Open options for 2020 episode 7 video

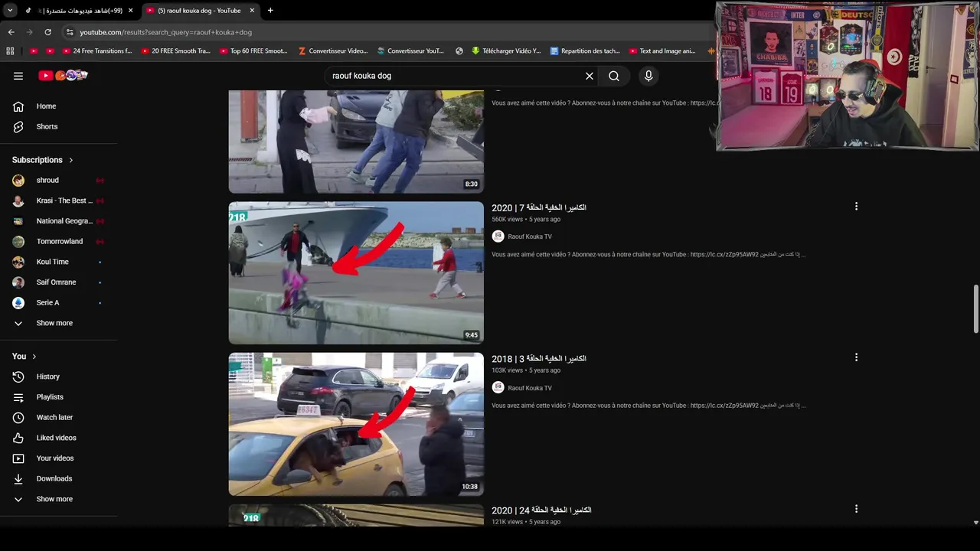pyautogui.click(x=856, y=207)
